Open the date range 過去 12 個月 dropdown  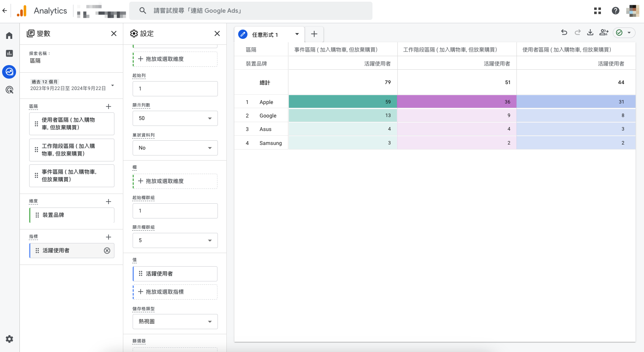click(x=72, y=85)
